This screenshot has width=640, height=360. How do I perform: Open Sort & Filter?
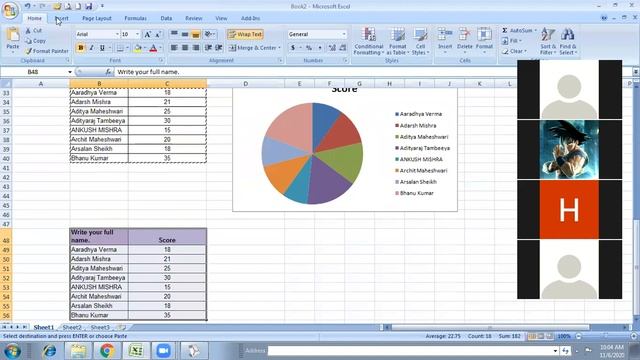click(x=548, y=41)
